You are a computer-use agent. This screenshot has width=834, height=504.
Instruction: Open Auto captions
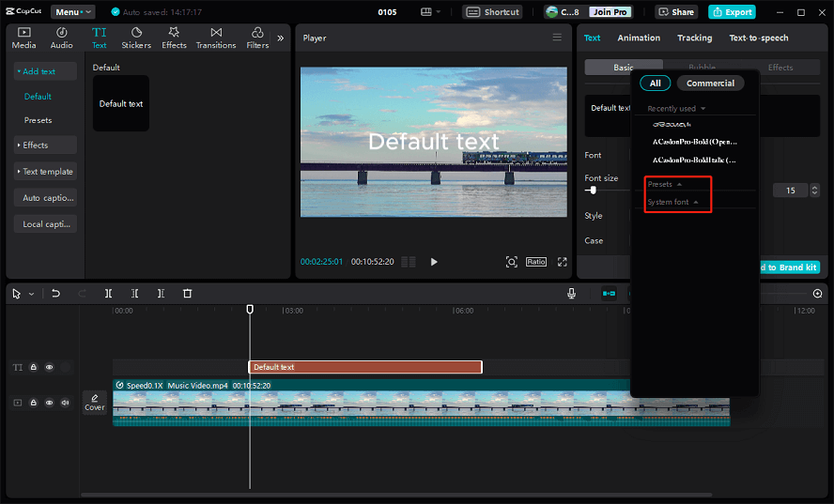click(45, 198)
